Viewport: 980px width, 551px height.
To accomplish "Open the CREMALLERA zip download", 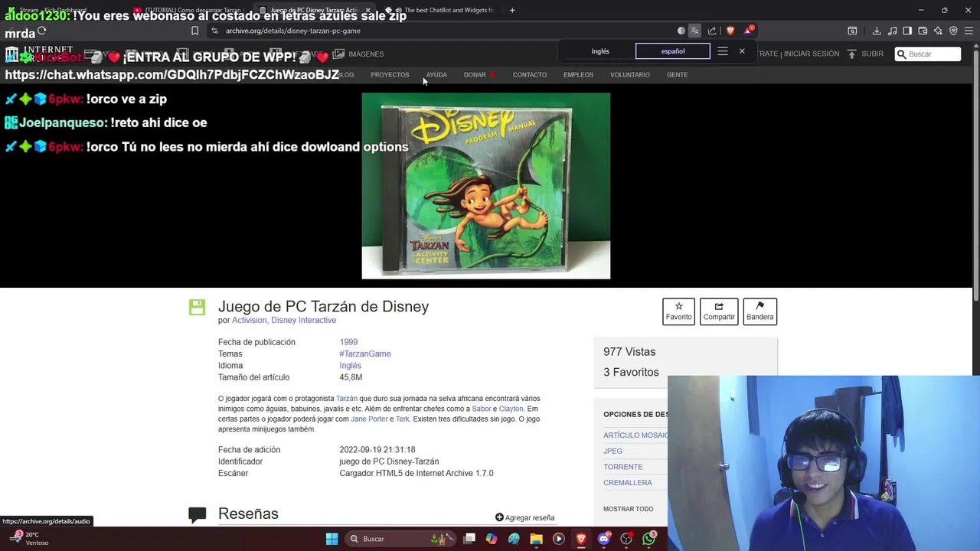I will pos(627,483).
